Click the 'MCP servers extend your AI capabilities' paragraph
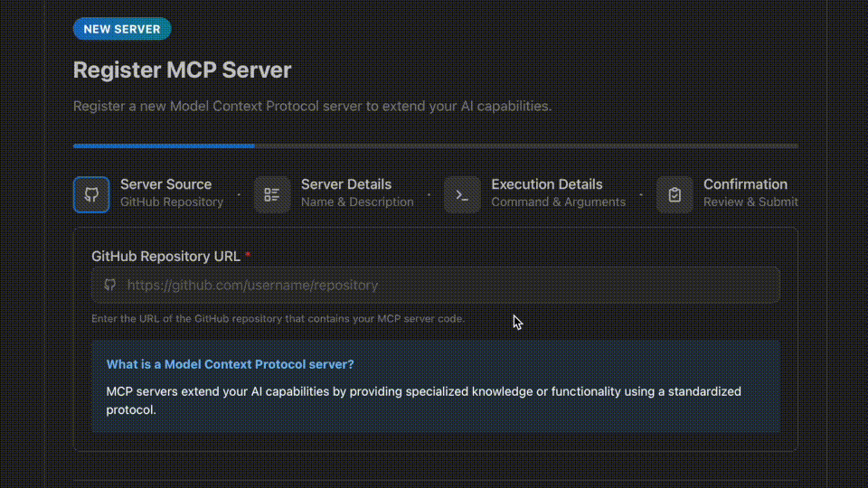Screen dimensions: 868x488 [423, 400]
